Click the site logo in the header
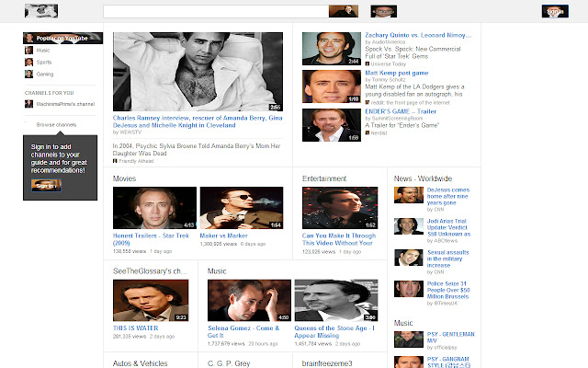This screenshot has width=588, height=368. [41, 11]
